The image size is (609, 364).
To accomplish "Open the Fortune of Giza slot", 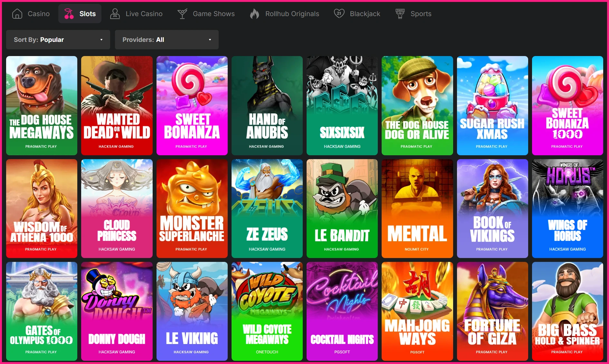I will tap(492, 311).
